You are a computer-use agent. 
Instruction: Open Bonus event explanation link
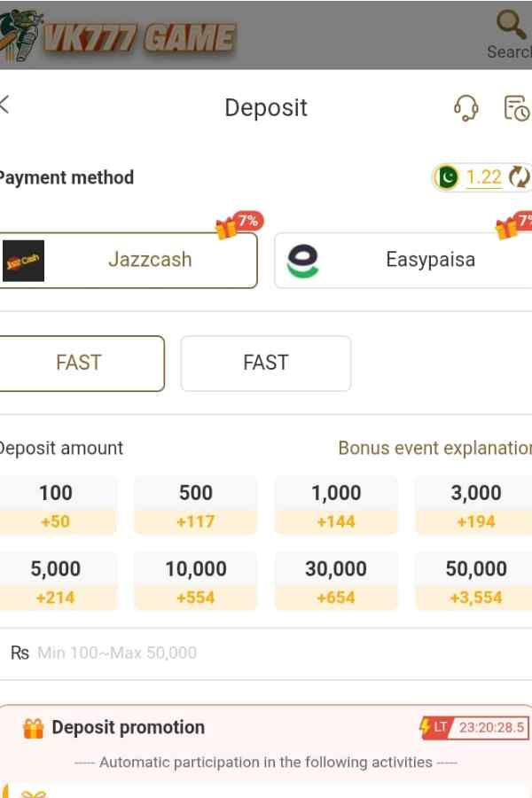tap(434, 448)
